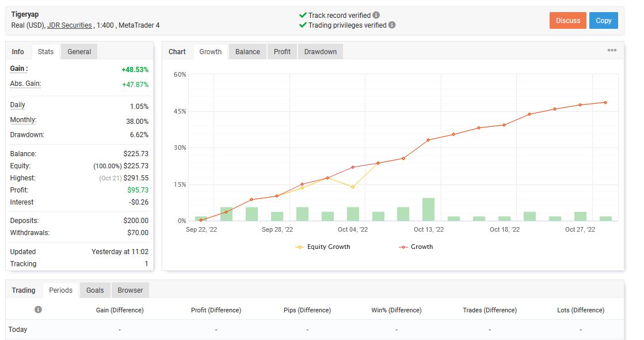Viewport: 644px width, 340px height.
Task: Click the last Growth data point on the chart
Action: (605, 103)
